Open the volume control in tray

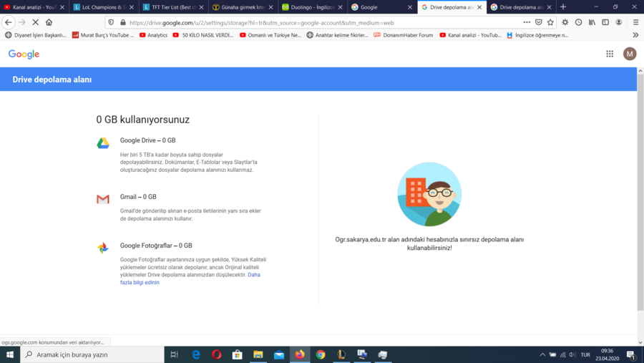[572, 354]
